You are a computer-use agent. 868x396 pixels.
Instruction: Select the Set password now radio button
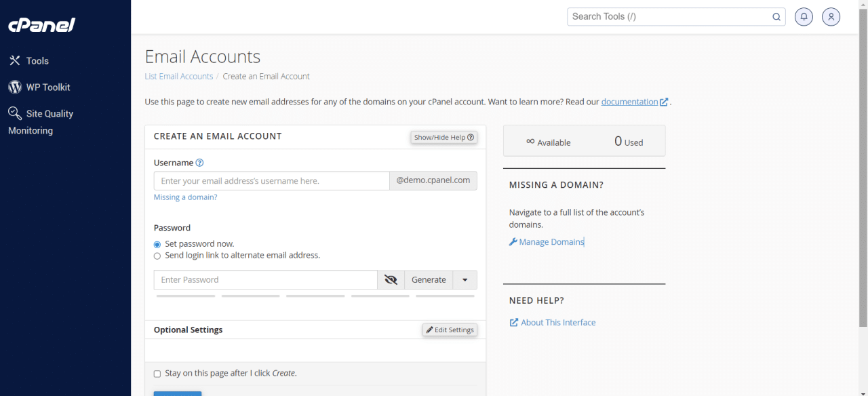[157, 243]
